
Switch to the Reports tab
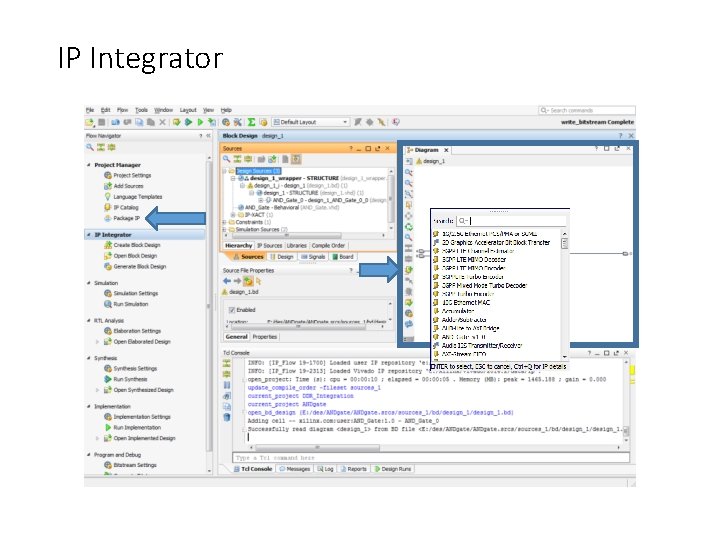point(354,469)
